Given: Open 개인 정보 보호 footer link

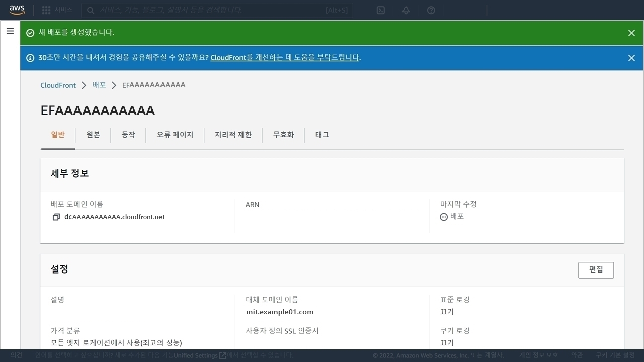Looking at the screenshot, I should tap(538, 355).
